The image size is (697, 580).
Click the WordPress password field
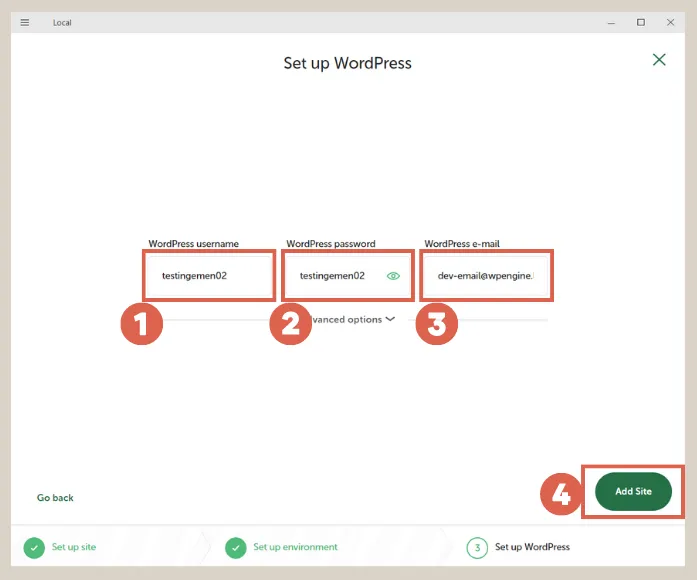(x=348, y=276)
